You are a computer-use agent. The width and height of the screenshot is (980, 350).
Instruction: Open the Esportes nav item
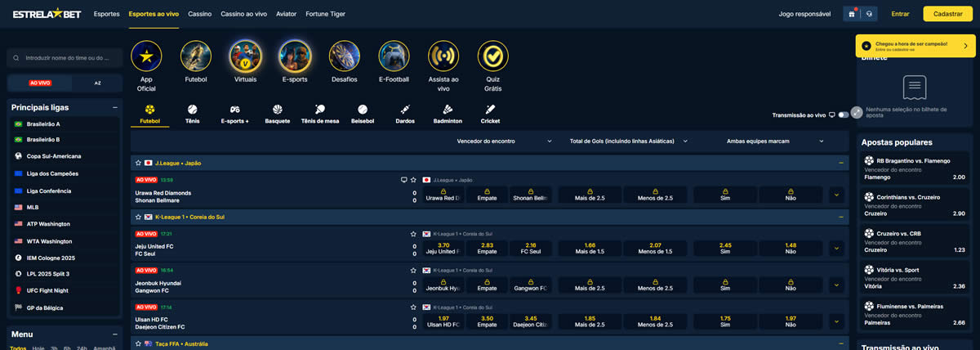click(x=106, y=14)
